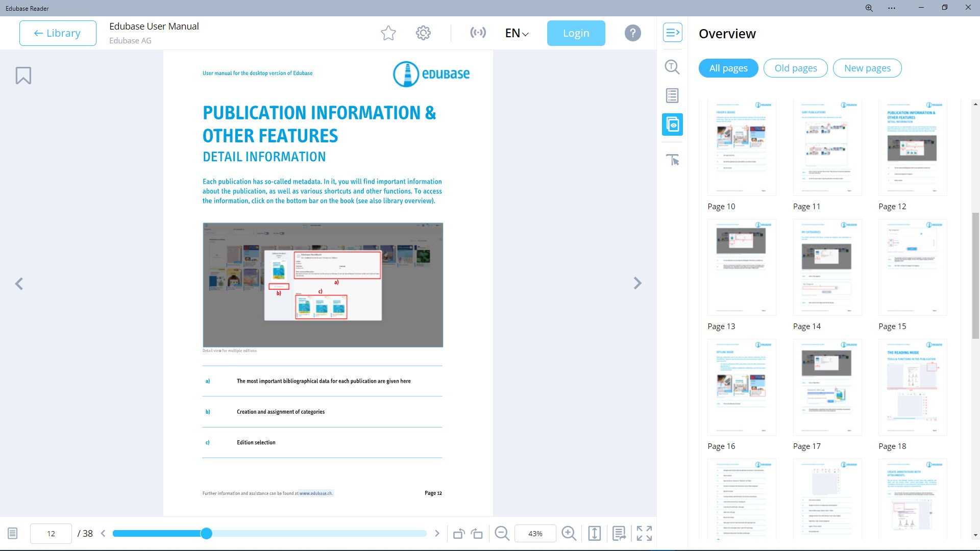Open table of contents sidebar icon
Screen dimensions: 980x551
[672, 95]
